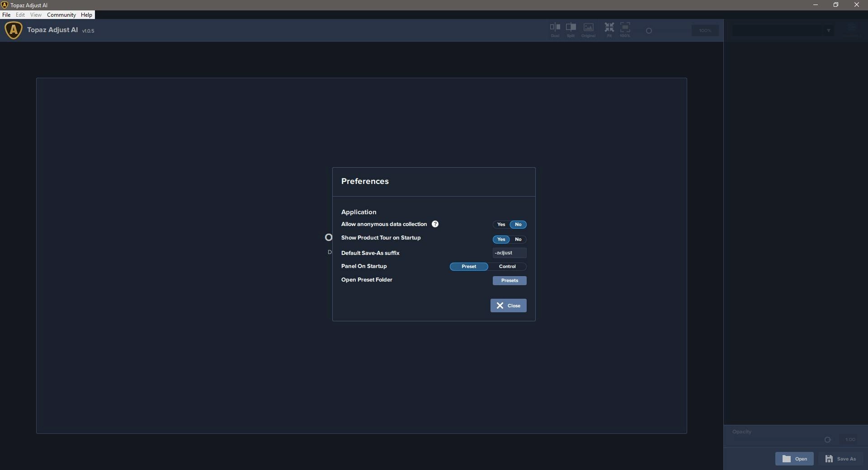
Task: Set anonymous data collection to No
Action: 518,225
